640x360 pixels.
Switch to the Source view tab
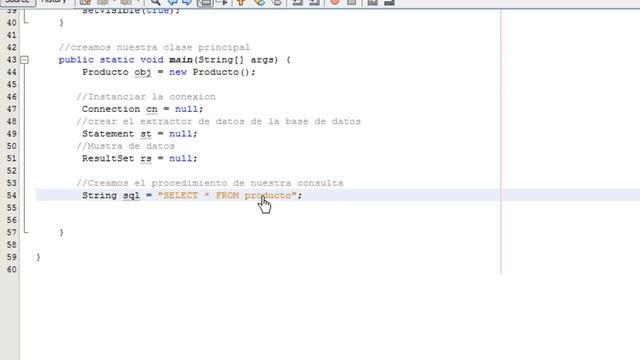click(x=17, y=2)
